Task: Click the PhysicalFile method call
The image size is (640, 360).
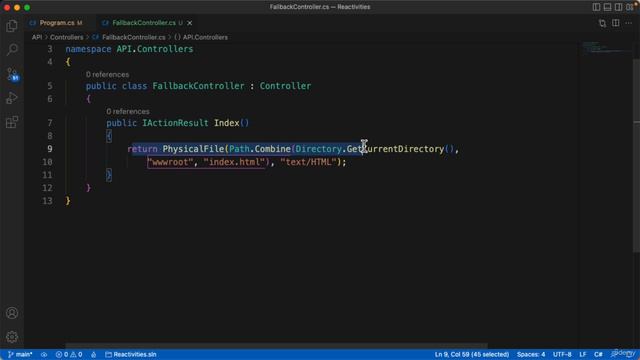Action: point(193,149)
